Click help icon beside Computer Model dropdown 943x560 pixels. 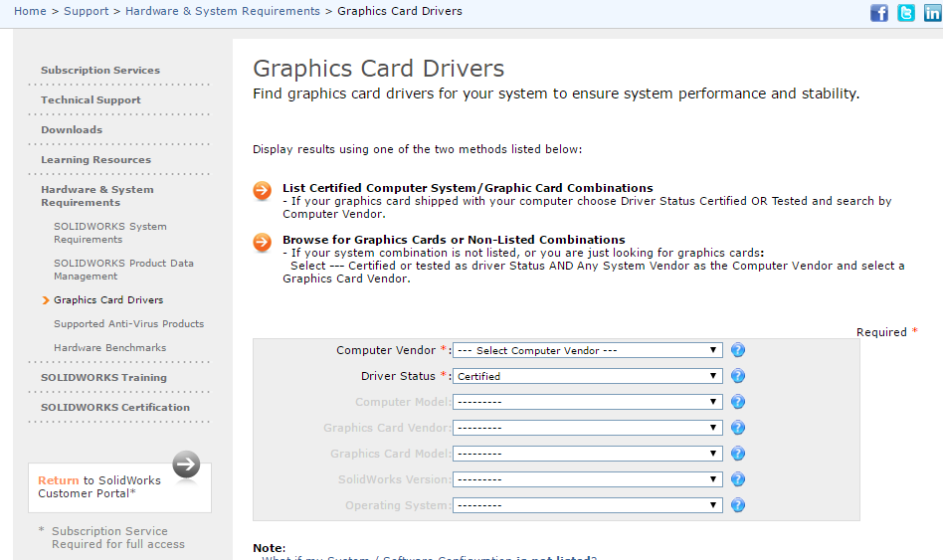[737, 402]
